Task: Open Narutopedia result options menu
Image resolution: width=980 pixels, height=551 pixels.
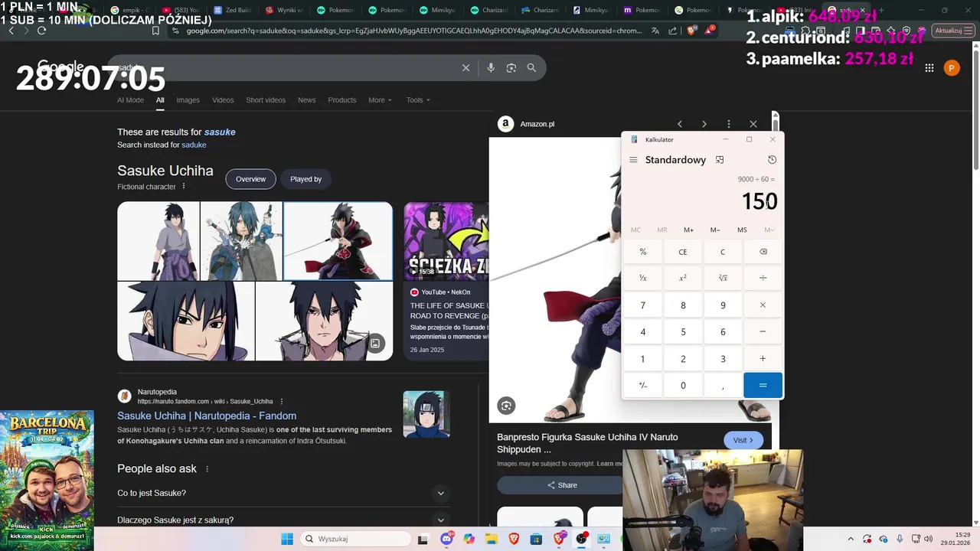Action: pos(282,401)
